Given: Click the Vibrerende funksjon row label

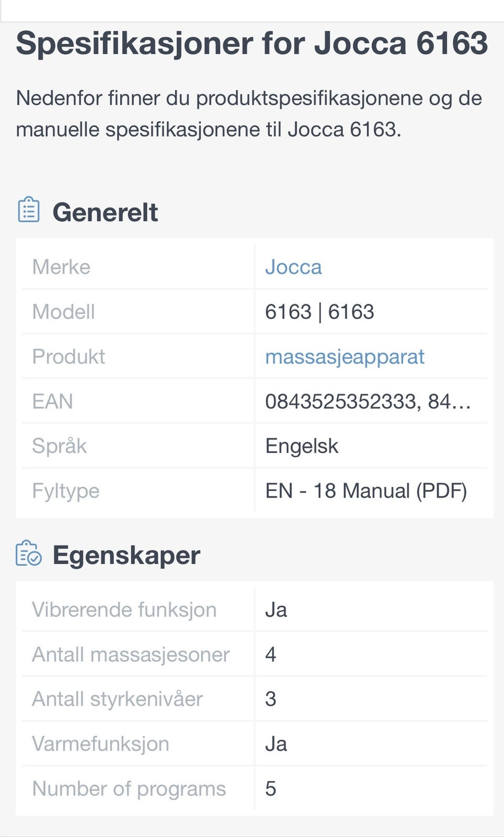Looking at the screenshot, I should (124, 609).
